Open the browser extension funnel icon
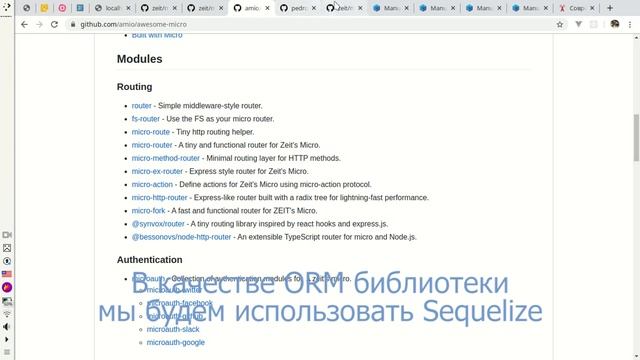 click(x=578, y=24)
